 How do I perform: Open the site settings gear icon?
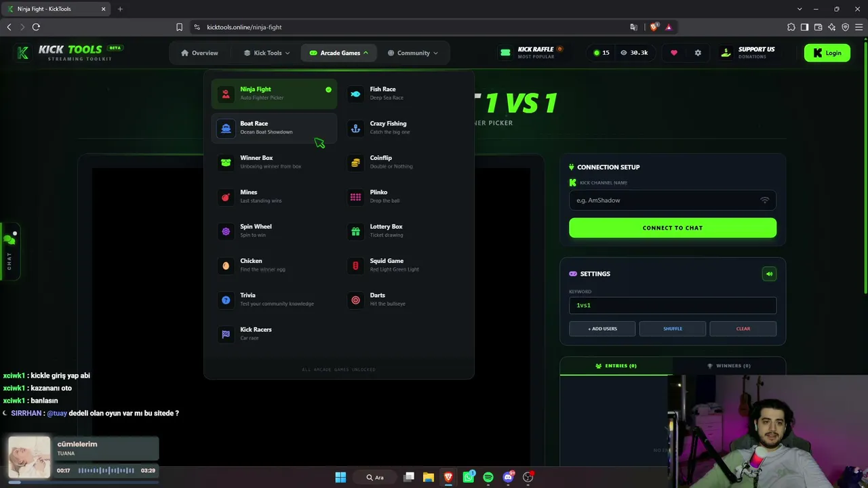tap(698, 53)
